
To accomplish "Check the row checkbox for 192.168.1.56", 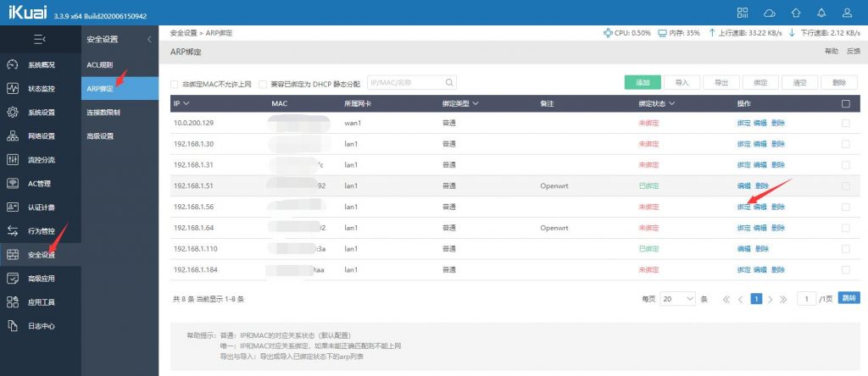I will point(845,207).
